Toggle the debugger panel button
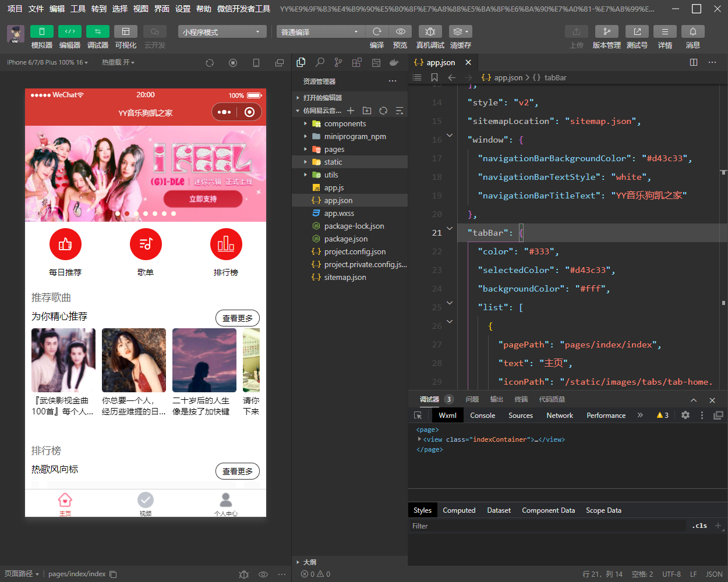728x582 pixels. pos(98,31)
